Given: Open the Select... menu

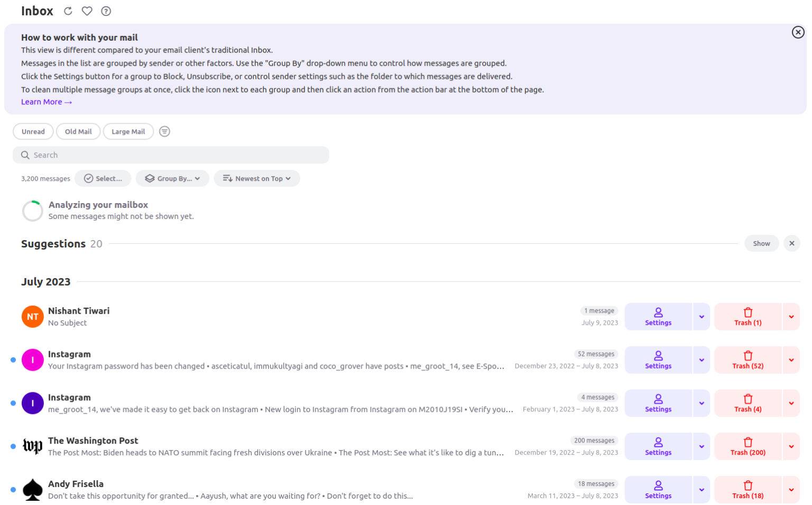Looking at the screenshot, I should click(103, 179).
